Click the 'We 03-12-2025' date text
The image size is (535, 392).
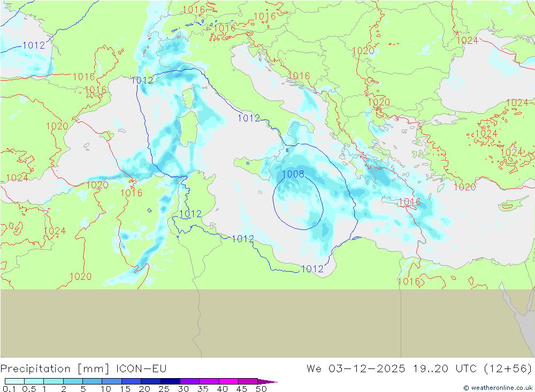click(356, 369)
